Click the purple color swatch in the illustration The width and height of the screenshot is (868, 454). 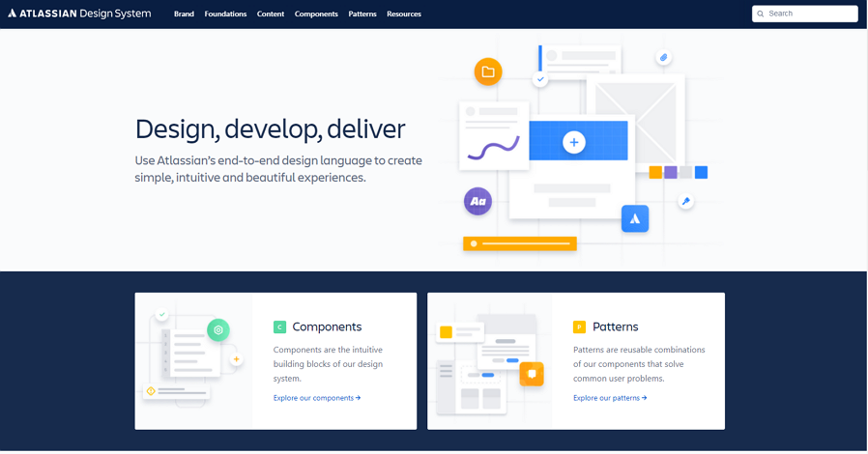pos(671,173)
